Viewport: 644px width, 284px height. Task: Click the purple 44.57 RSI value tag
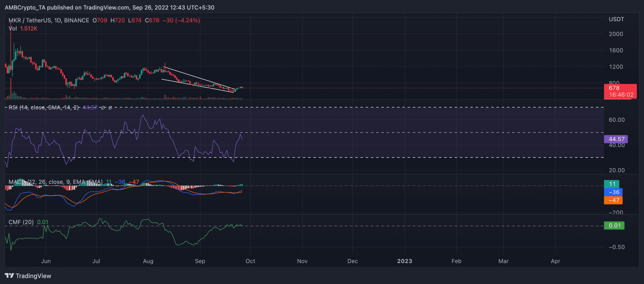(x=616, y=139)
